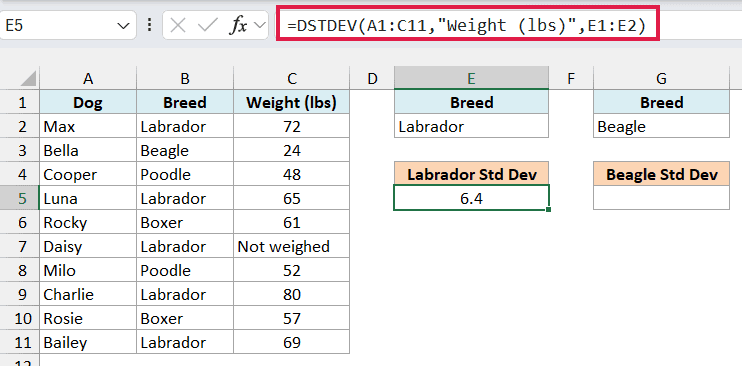Click the Not weighed cell
Viewport: 742px width, 366px height.
(x=292, y=246)
